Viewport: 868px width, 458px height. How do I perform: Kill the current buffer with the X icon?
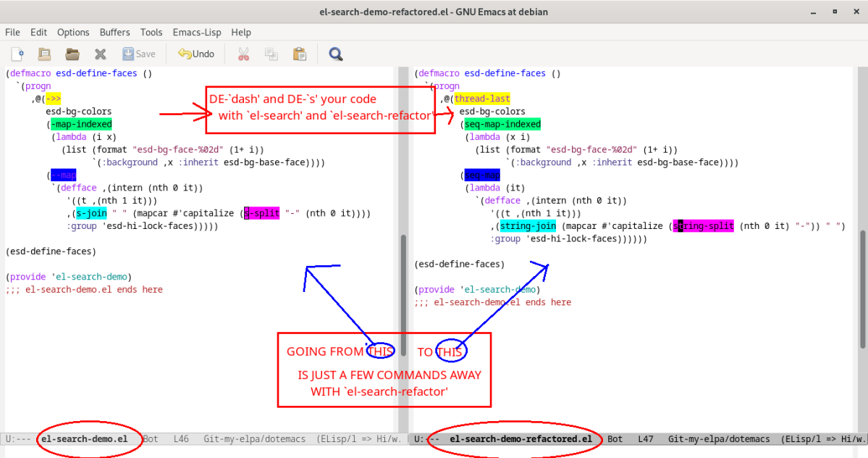point(100,54)
